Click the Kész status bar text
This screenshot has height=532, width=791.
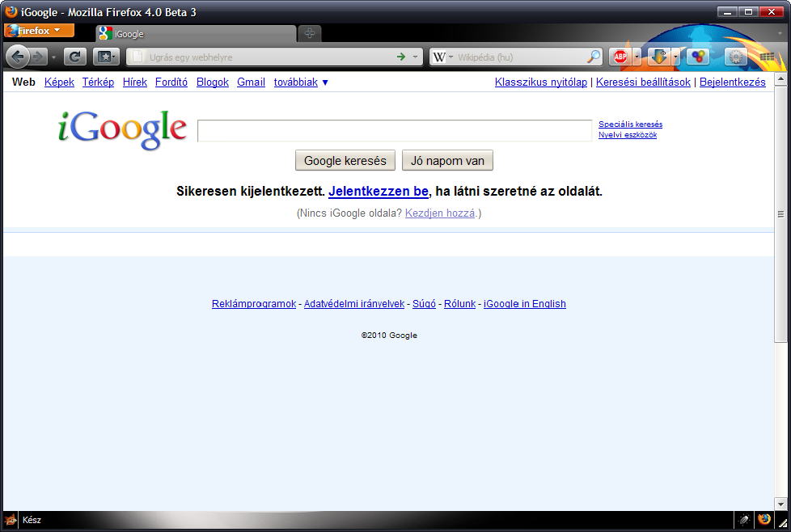point(32,520)
